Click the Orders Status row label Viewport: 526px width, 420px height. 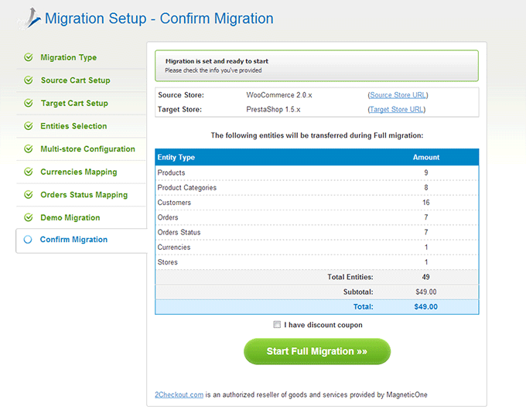(179, 232)
